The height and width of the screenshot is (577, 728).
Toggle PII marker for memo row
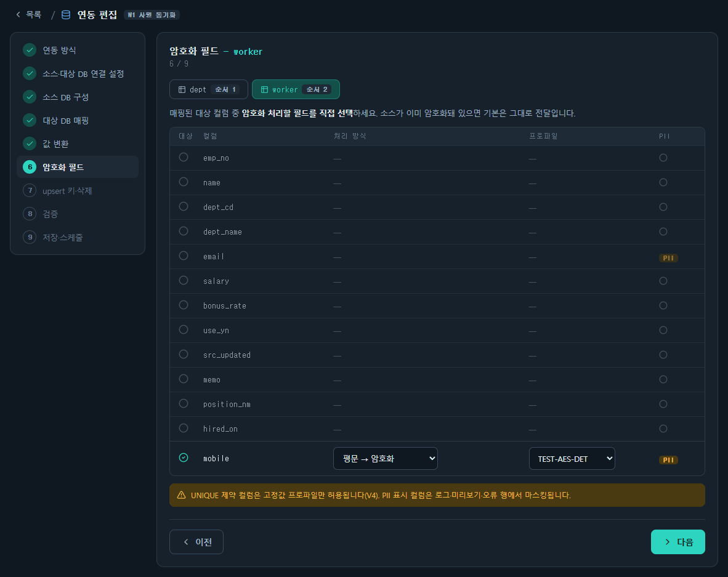pos(663,379)
